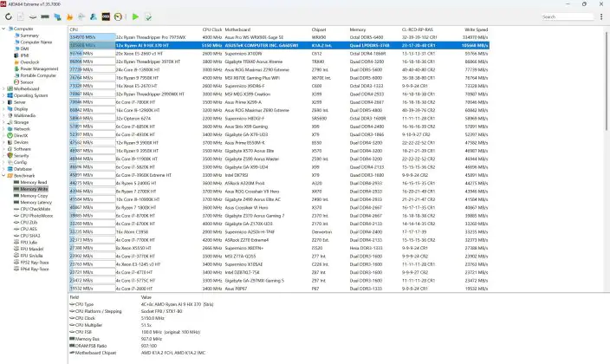The height and width of the screenshot is (364, 610).
Task: Start benchmark with green play icon
Action: (135, 16)
